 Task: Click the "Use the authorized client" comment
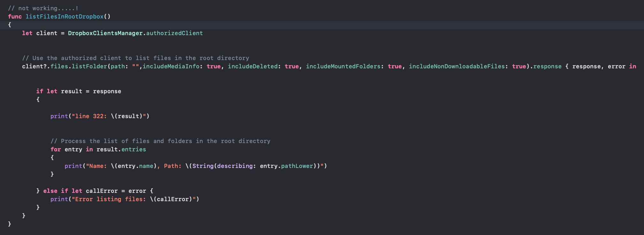(135, 58)
